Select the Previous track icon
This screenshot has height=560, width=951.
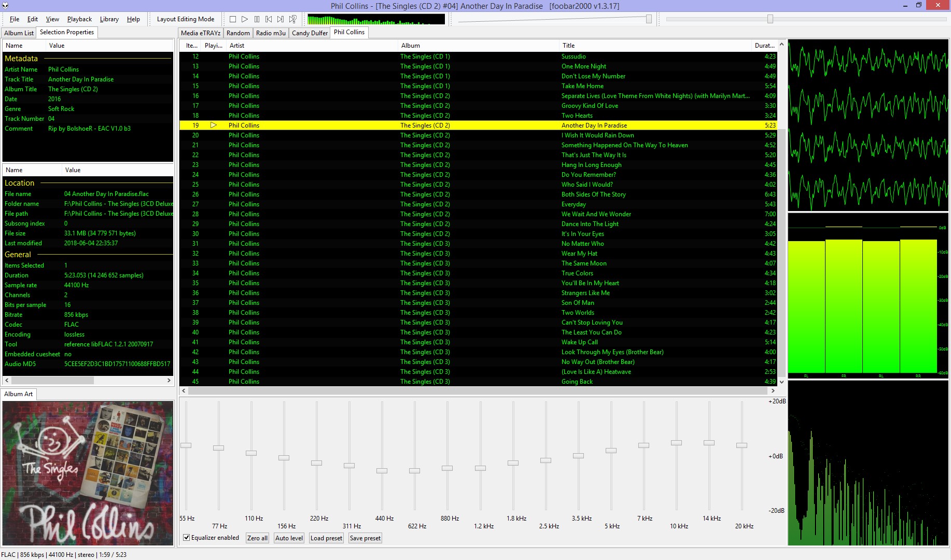pos(268,19)
